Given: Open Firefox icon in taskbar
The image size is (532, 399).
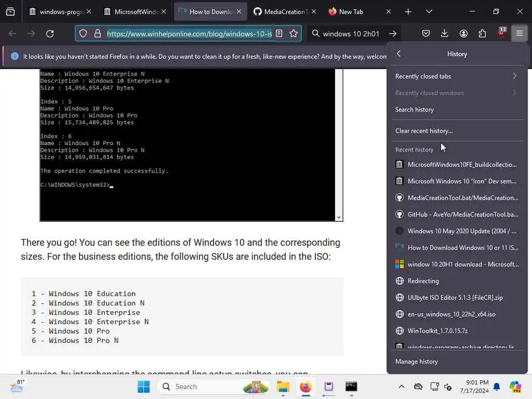Looking at the screenshot, I should click(x=305, y=387).
